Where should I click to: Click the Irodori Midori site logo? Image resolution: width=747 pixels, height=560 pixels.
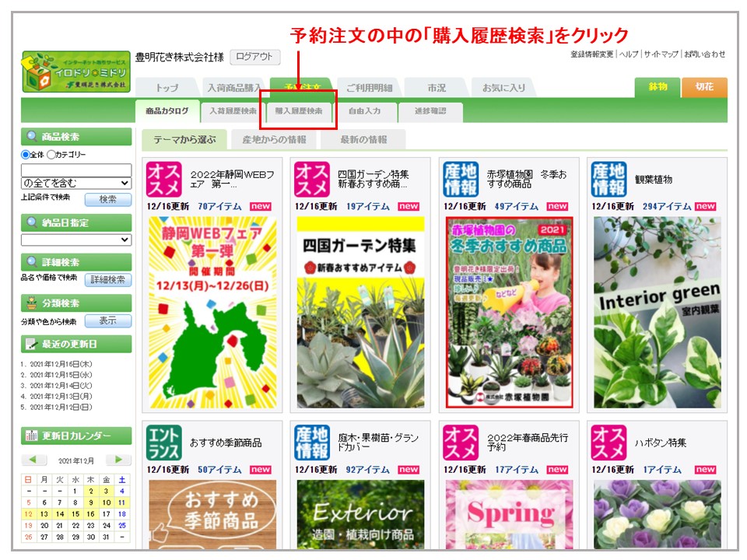click(x=75, y=72)
